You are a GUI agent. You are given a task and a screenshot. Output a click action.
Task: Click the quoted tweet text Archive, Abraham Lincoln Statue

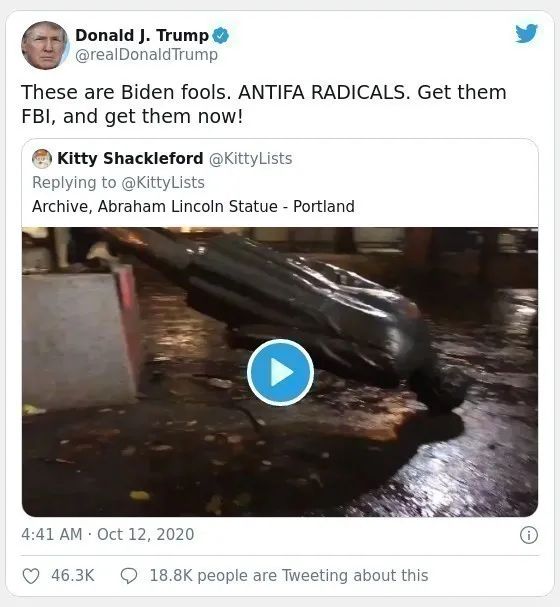pyautogui.click(x=193, y=206)
